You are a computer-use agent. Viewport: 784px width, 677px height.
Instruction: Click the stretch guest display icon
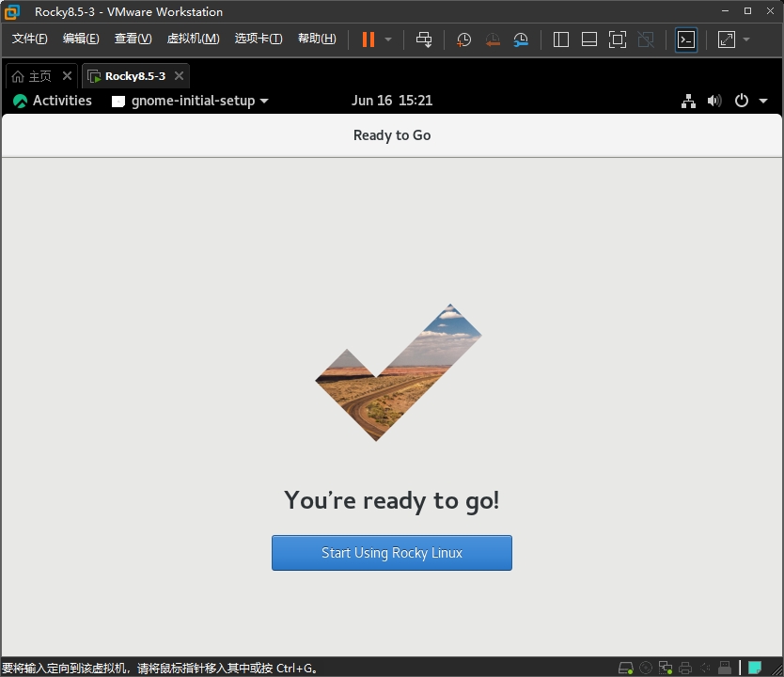(726, 39)
